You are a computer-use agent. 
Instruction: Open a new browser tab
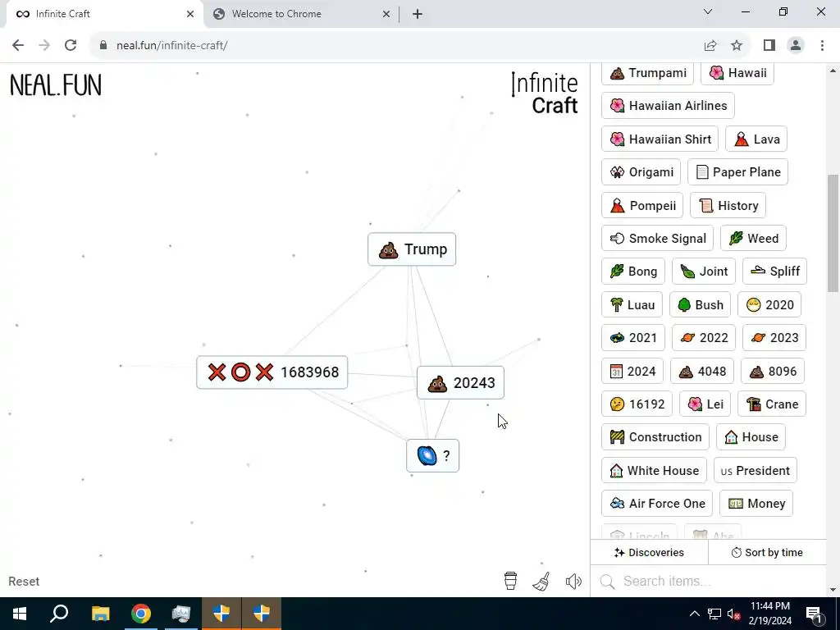point(418,14)
